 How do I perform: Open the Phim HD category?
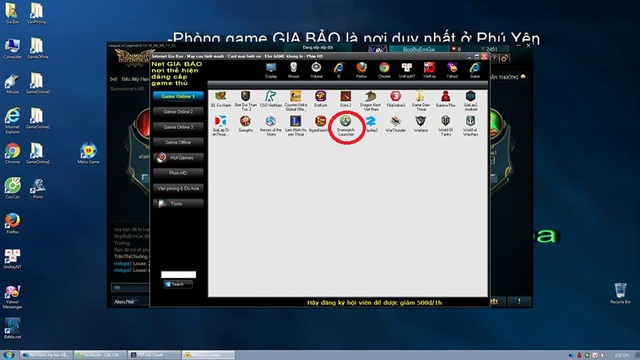coord(178,173)
